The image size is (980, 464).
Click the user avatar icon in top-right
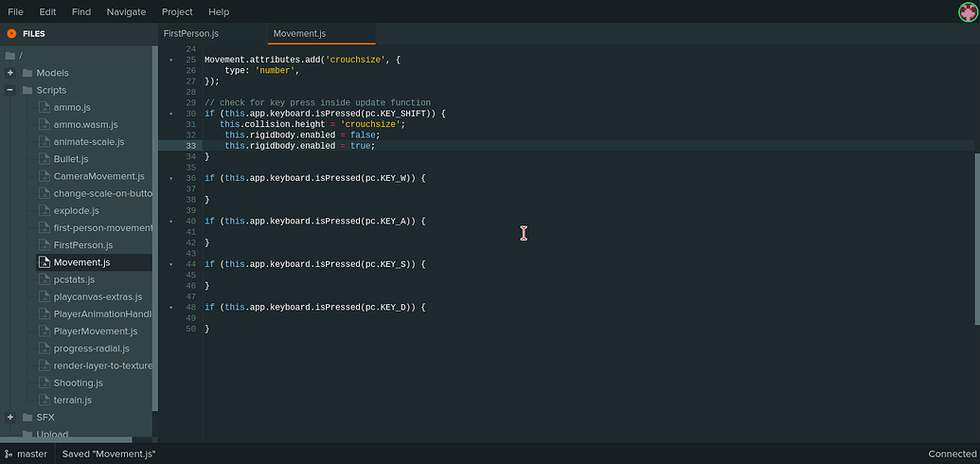[x=968, y=11]
